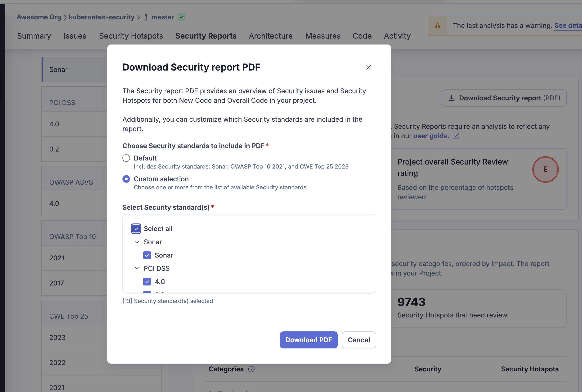This screenshot has height=392, width=582.
Task: Uncheck the Sonar standard checkbox
Action: coord(147,255)
